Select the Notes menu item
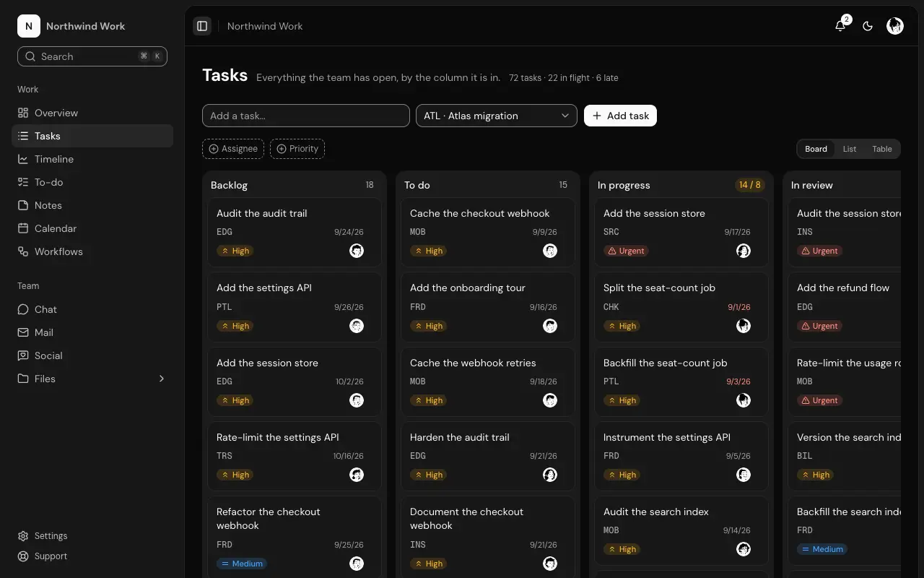 [92, 205]
